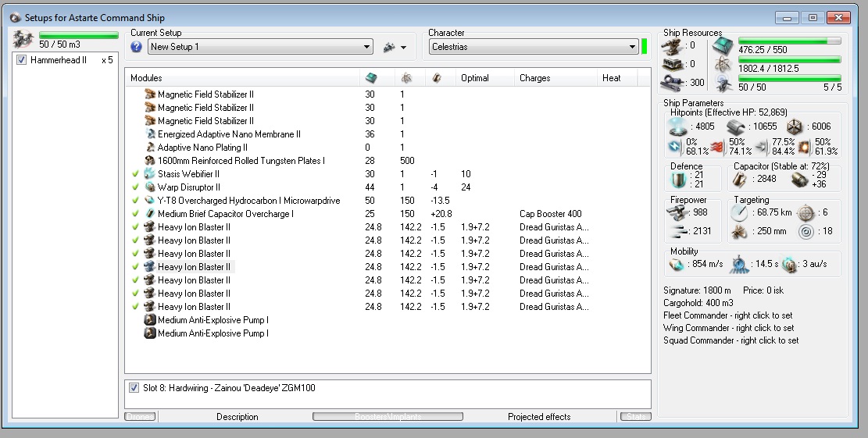Toggle the Medium Brief Capacitor Overcharge I check
Viewport: 868px width, 438px height.
coord(135,213)
